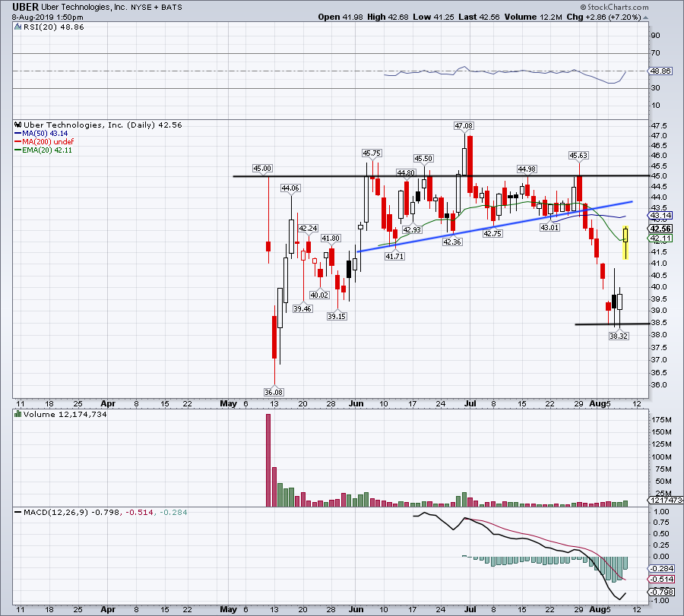Click the 41.71 low label
This screenshot has height=616, width=684.
point(394,256)
